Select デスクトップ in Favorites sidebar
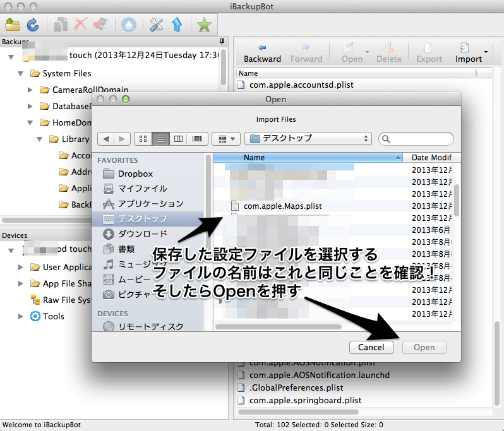Screen dimensions: 504x431 click(148, 219)
